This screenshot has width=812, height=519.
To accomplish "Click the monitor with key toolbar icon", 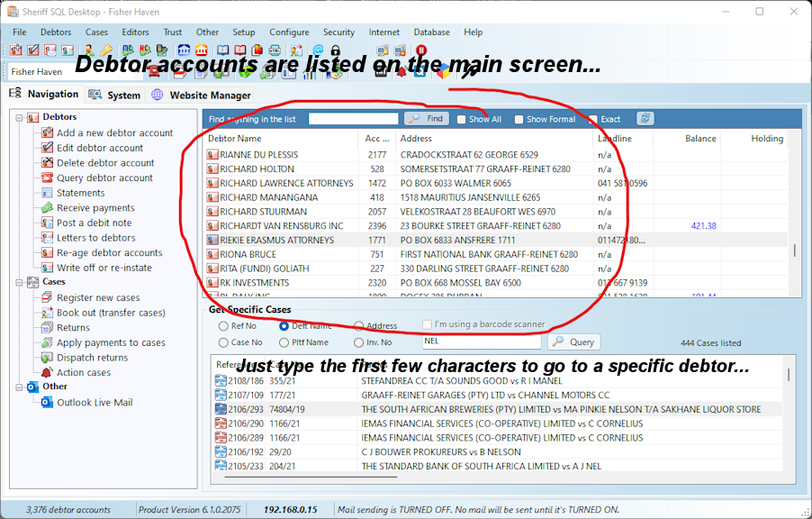I will tap(383, 50).
